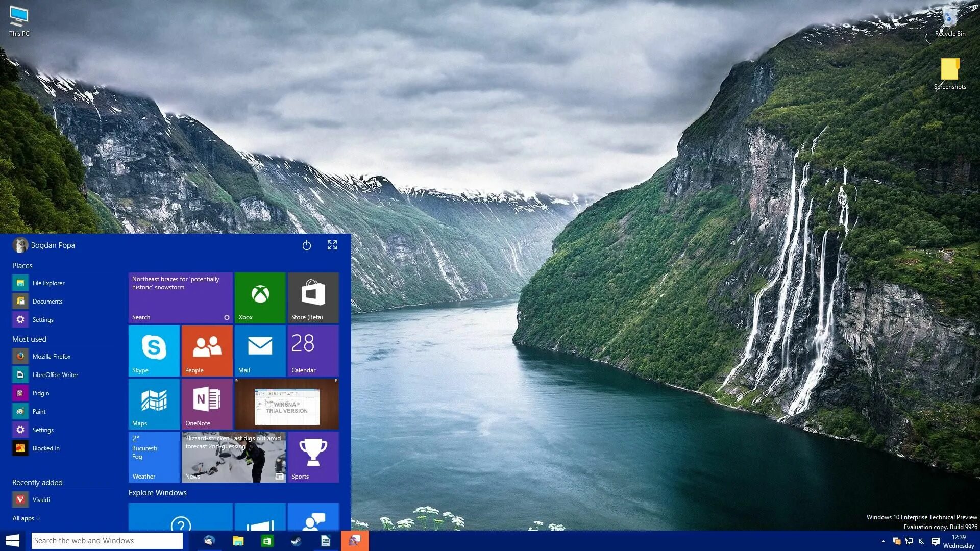Expand the People tile
Viewport: 980px width, 551px height.
207,350
